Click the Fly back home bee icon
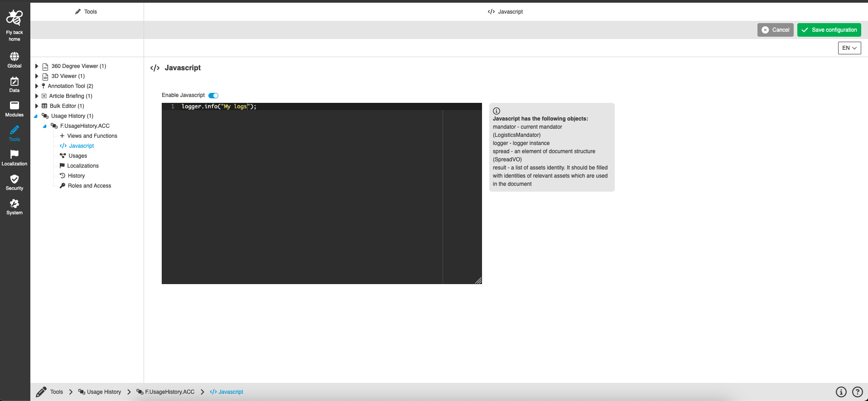The height and width of the screenshot is (401, 868). (14, 18)
